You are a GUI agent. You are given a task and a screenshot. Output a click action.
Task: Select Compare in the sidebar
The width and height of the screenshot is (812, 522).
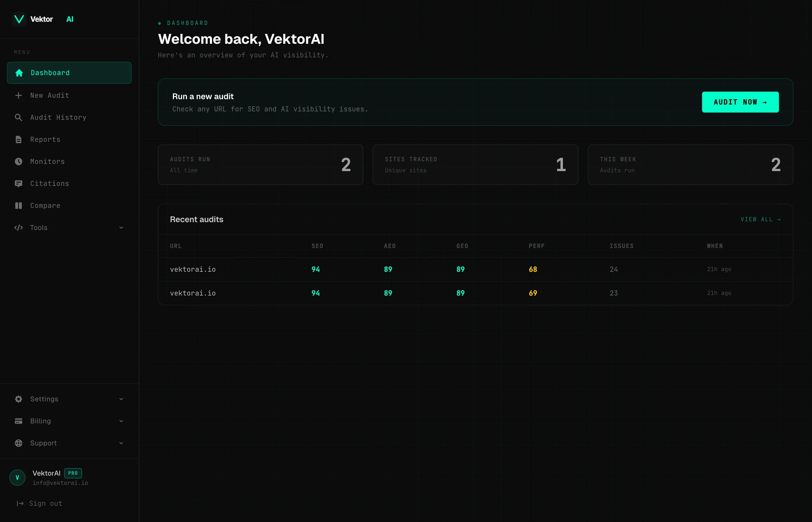(69, 205)
